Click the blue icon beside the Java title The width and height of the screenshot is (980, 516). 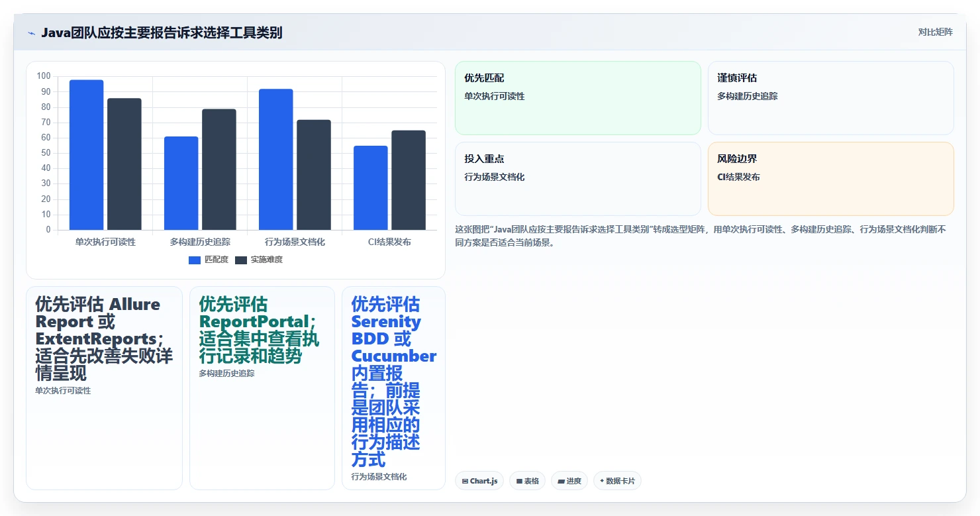tap(31, 33)
